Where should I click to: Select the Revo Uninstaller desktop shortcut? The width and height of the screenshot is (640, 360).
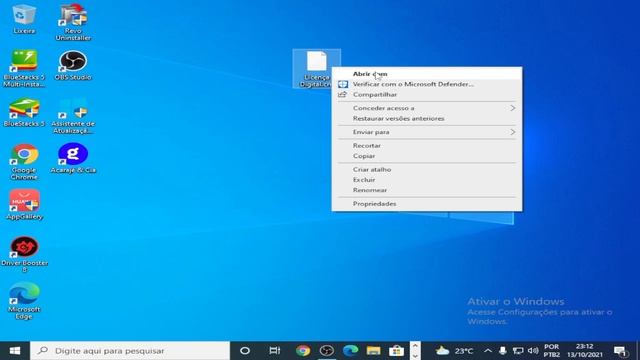73,22
